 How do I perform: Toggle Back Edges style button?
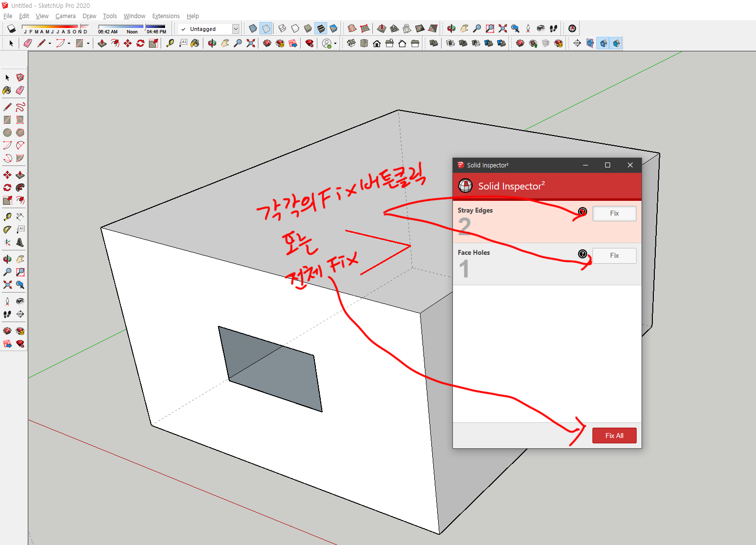266,28
